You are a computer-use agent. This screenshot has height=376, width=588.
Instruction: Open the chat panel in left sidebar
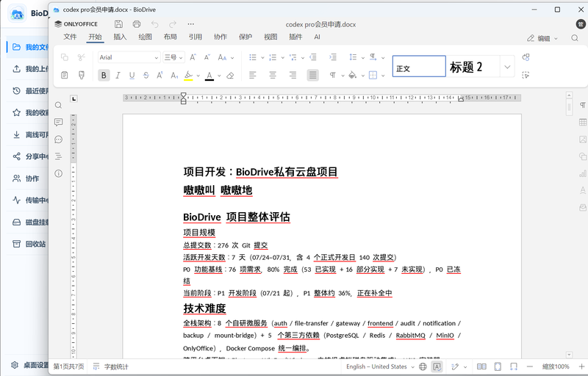coord(59,140)
